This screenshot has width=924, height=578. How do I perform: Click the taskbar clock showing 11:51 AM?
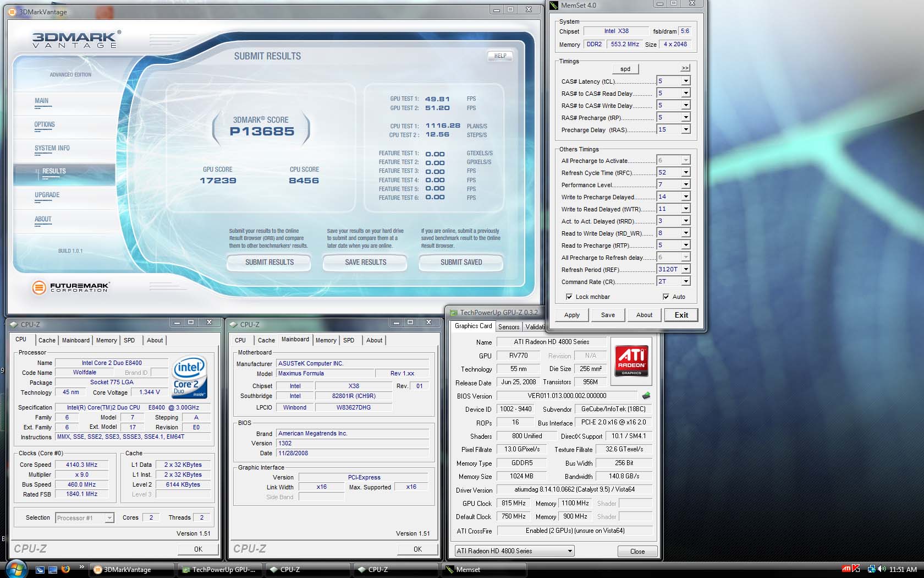tap(903, 569)
